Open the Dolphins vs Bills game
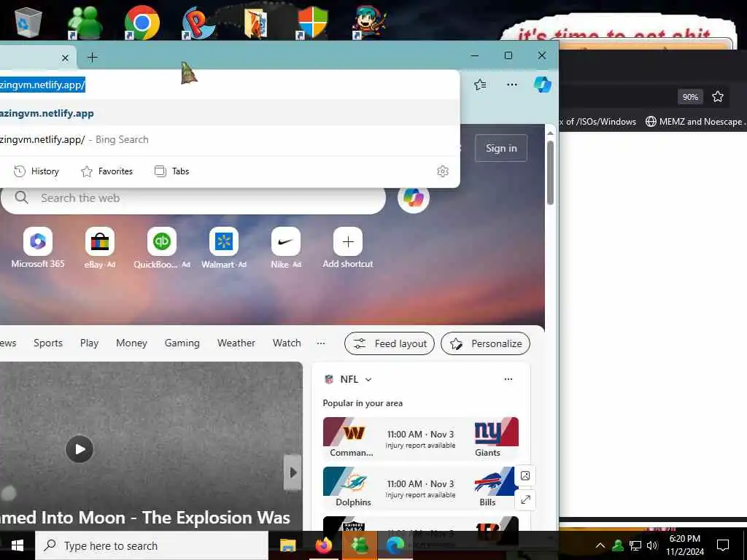 [421, 488]
